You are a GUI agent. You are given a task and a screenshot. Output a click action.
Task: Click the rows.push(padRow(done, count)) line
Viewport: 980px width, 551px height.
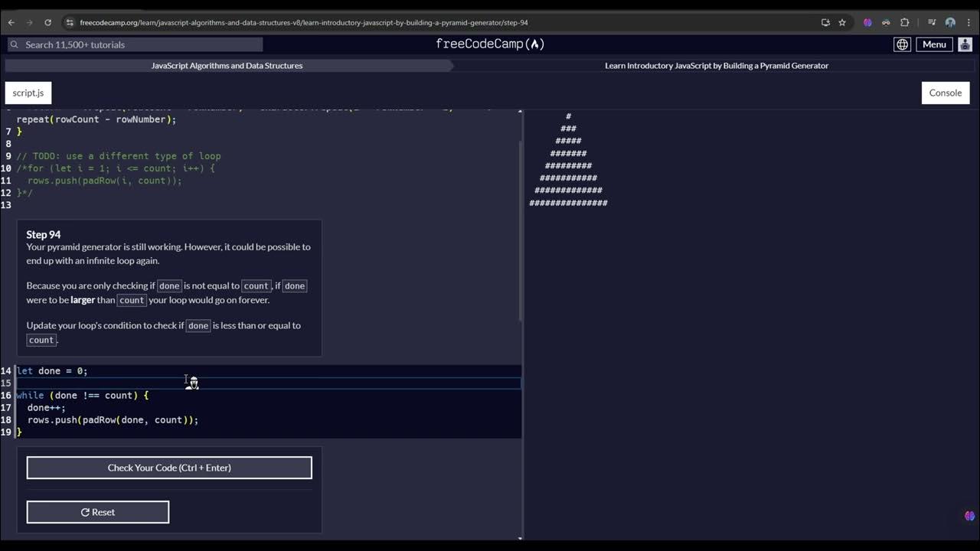tap(113, 419)
